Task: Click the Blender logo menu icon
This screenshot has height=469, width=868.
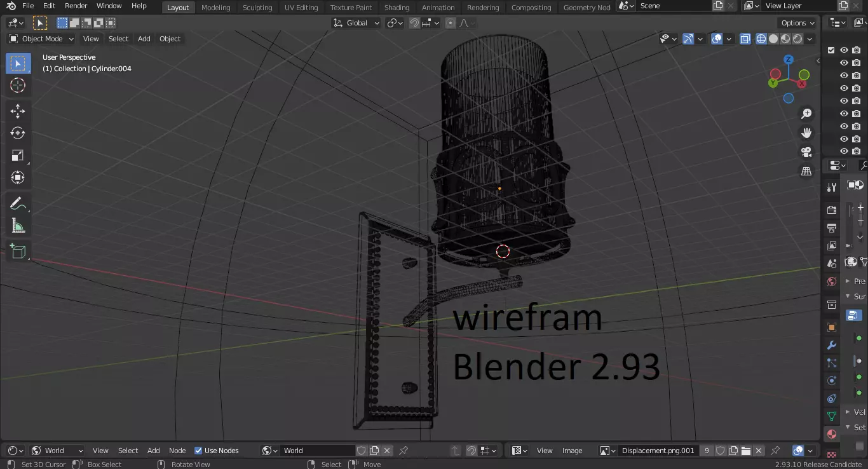Action: pyautogui.click(x=10, y=6)
